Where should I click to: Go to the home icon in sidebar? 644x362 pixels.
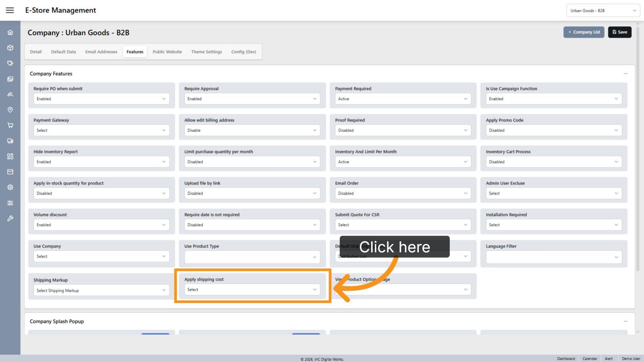point(10,33)
